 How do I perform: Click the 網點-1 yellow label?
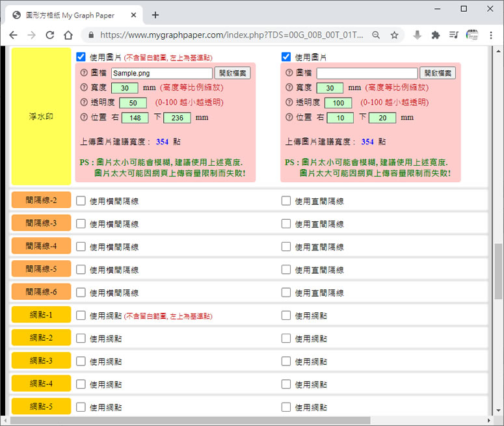41,314
